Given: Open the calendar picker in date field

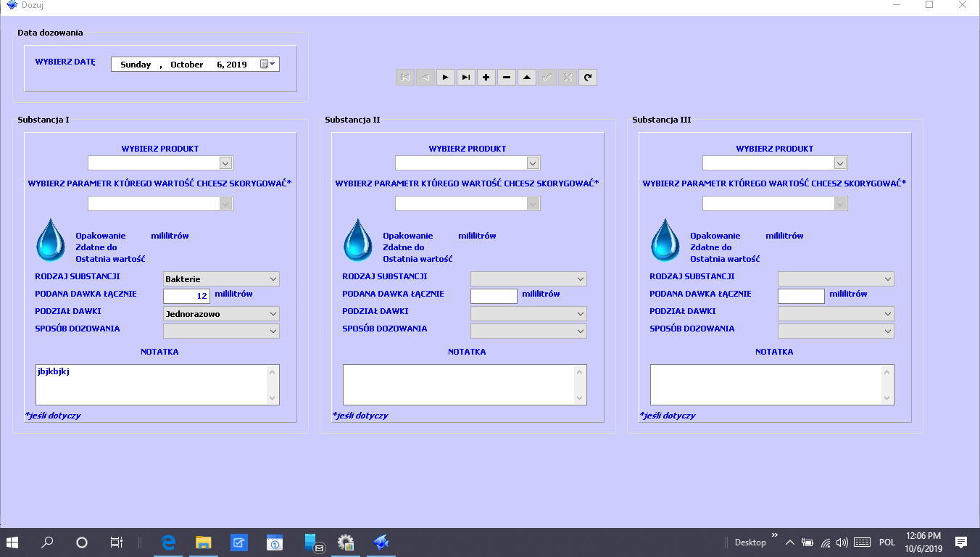Looking at the screenshot, I should click(x=267, y=65).
